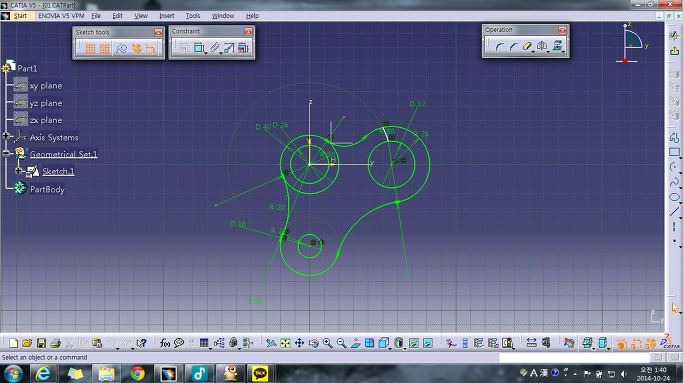The height and width of the screenshot is (383, 683).
Task: Select the Chamfer tool in Operation toolbar
Action: click(x=514, y=46)
